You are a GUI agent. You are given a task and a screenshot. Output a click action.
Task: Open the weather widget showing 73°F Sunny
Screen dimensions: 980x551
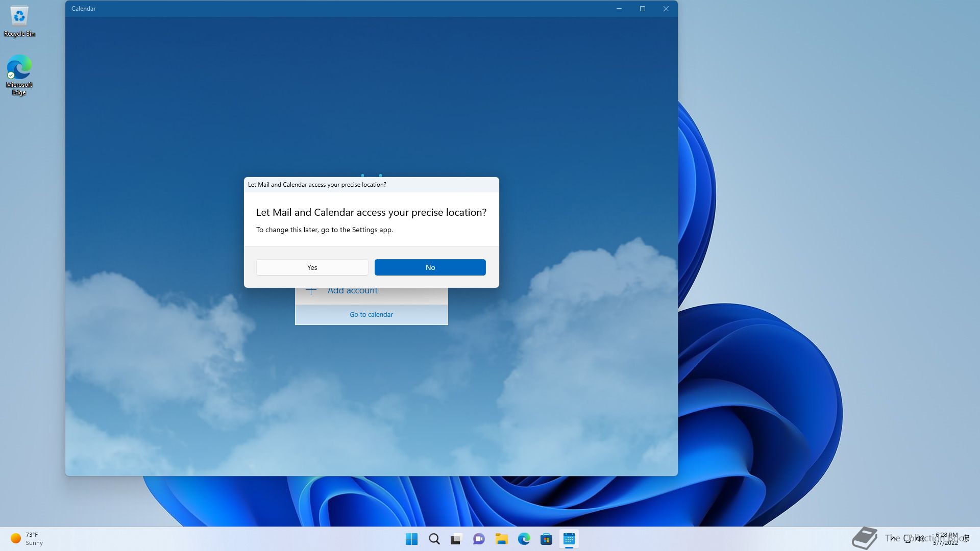coord(27,539)
